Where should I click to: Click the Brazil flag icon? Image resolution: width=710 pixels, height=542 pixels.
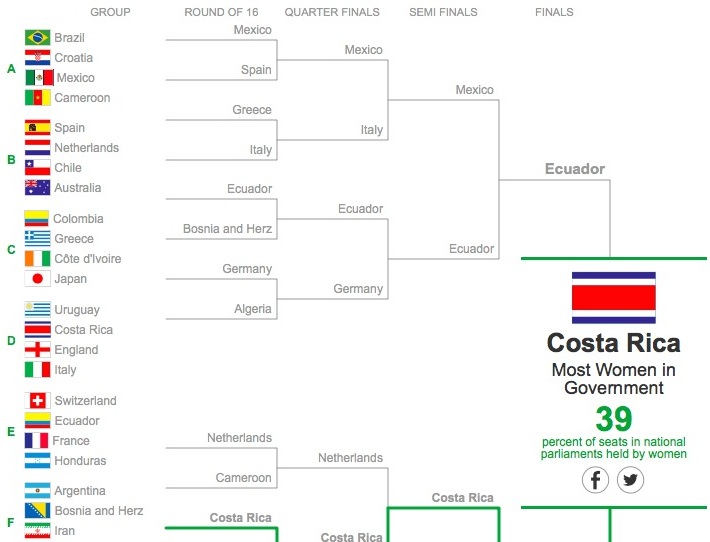tap(38, 38)
